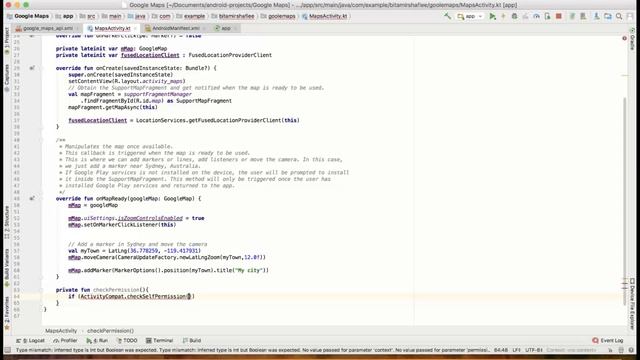Click the main breadcrumb folder
Screen dimensions: 640x360
[111, 16]
